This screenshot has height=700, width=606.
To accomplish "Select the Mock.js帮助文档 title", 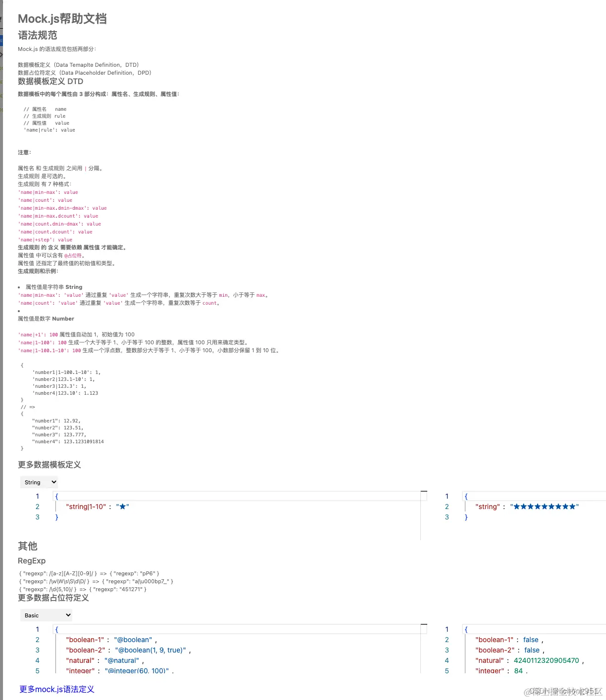I will [62, 18].
